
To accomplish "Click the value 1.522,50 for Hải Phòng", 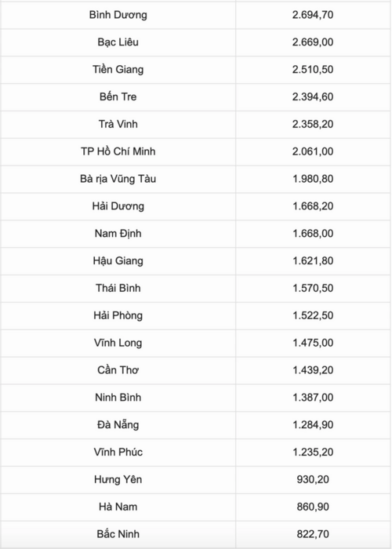I will (313, 315).
